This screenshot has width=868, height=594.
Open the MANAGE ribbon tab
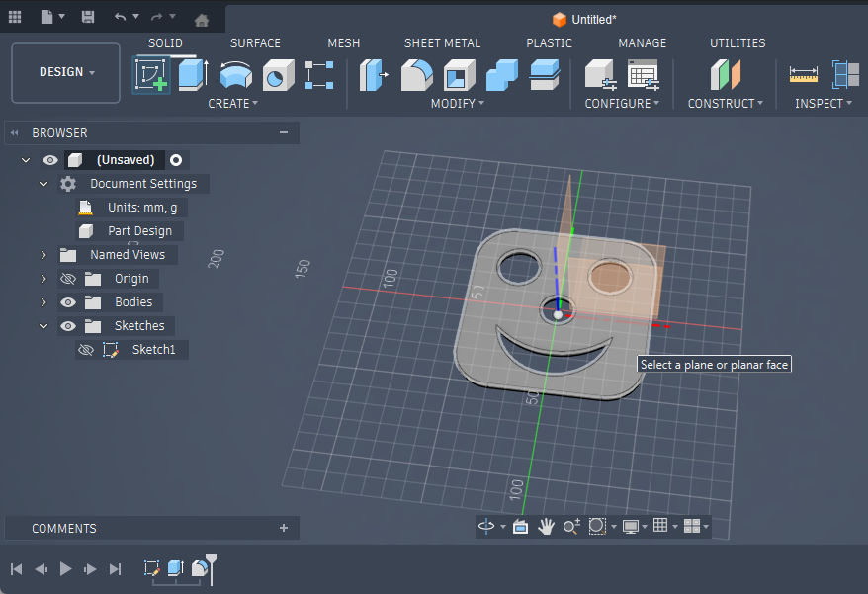[x=642, y=42]
